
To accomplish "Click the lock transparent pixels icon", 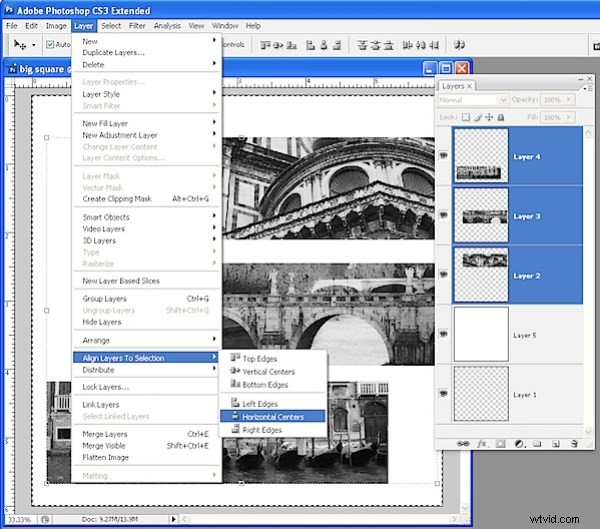I will pyautogui.click(x=465, y=117).
